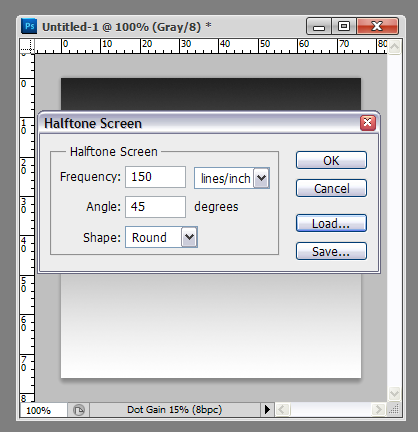This screenshot has height=432, width=418.
Task: Click the window resize grip corner
Action: tap(394, 409)
